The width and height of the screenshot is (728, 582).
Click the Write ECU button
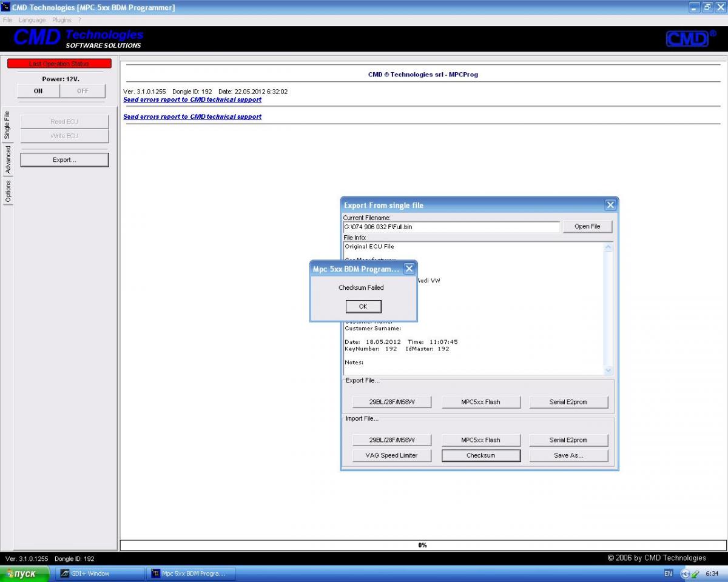[x=64, y=136]
